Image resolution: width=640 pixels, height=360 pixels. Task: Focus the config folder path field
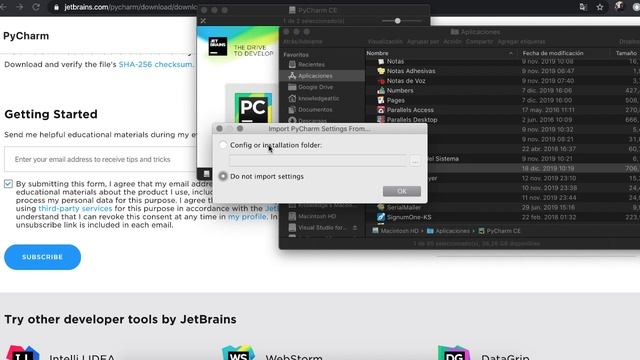(x=318, y=161)
